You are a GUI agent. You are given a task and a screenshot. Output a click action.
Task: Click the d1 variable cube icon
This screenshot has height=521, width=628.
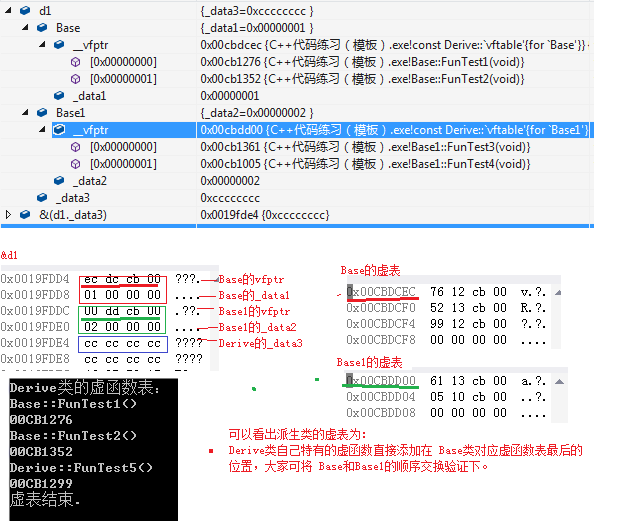point(25,11)
